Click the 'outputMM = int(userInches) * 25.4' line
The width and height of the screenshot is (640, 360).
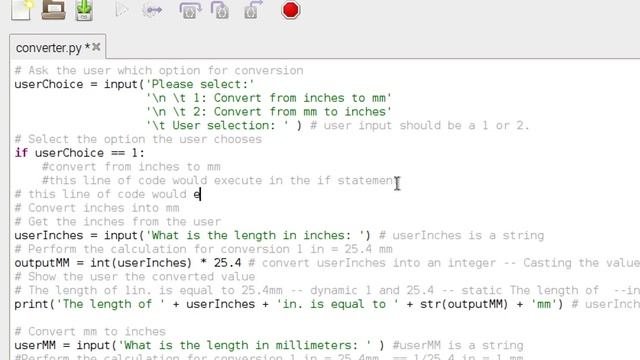click(128, 263)
